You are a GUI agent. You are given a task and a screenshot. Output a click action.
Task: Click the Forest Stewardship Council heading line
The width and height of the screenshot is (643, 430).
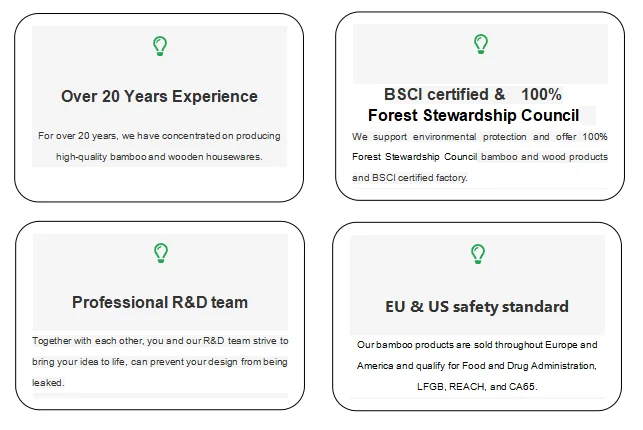pyautogui.click(x=474, y=115)
